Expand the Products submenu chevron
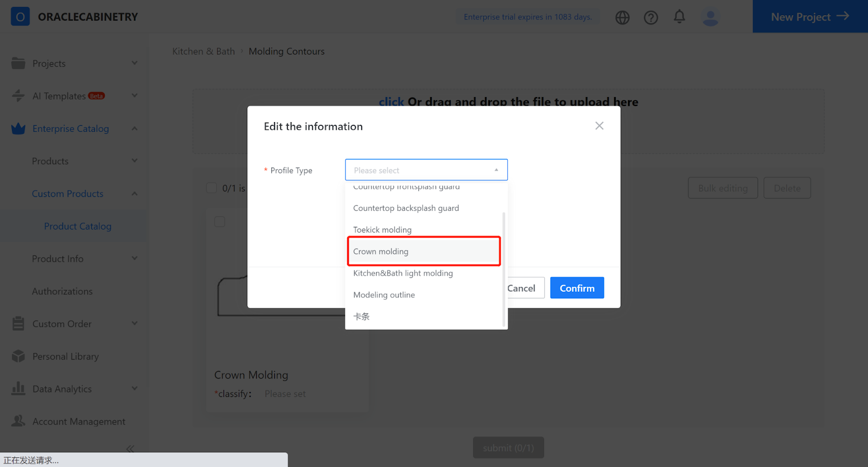Screen dimensions: 868x467 point(135,161)
